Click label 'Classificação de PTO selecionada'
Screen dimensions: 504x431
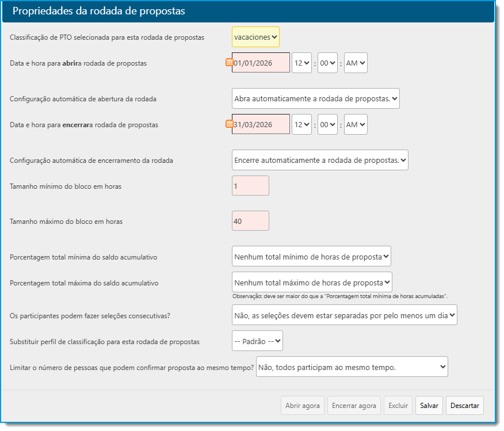107,37
